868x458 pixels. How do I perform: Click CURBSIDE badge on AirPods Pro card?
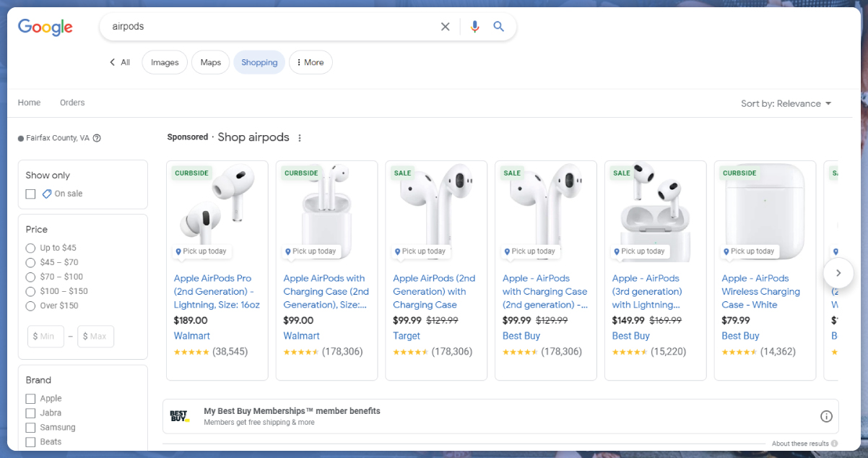pyautogui.click(x=191, y=173)
